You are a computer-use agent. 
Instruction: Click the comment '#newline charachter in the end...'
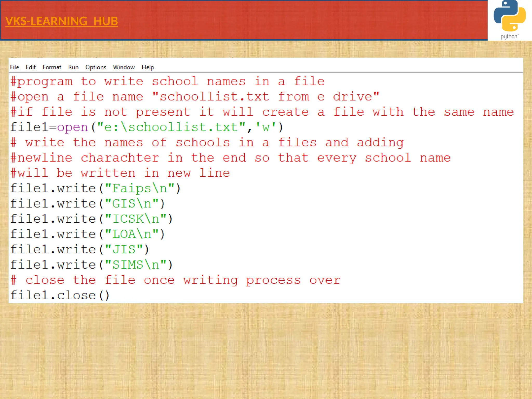pos(231,158)
